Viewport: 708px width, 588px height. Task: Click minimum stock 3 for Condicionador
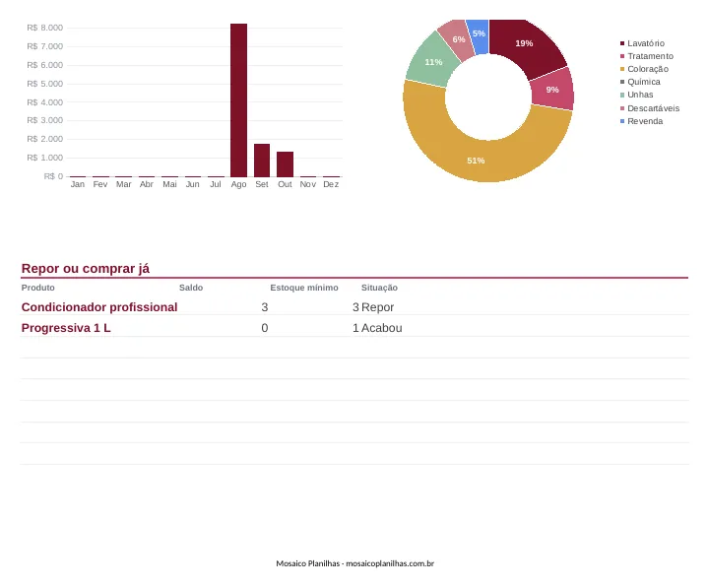click(355, 307)
